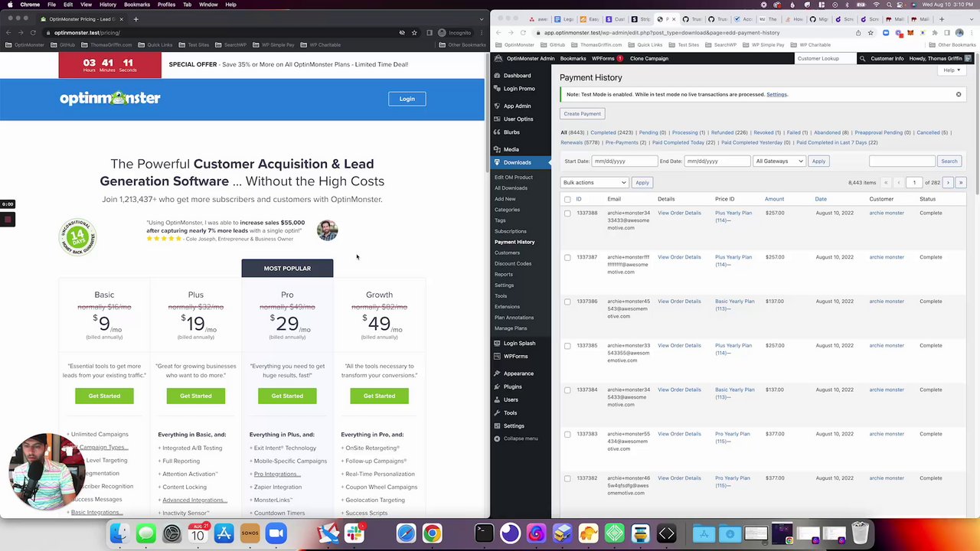Click the End Date input field
980x551 pixels.
point(717,161)
